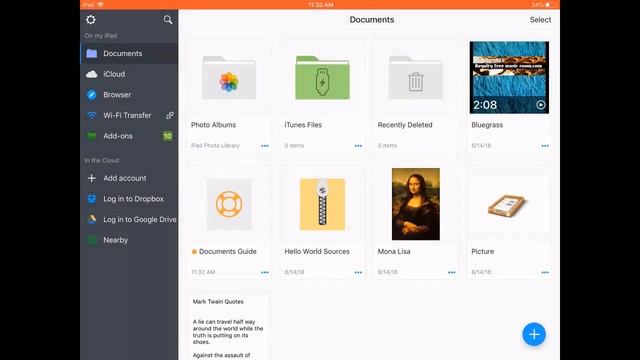Image resolution: width=640 pixels, height=360 pixels.
Task: Open the Documents Guide lifebuoy file
Action: 229,204
